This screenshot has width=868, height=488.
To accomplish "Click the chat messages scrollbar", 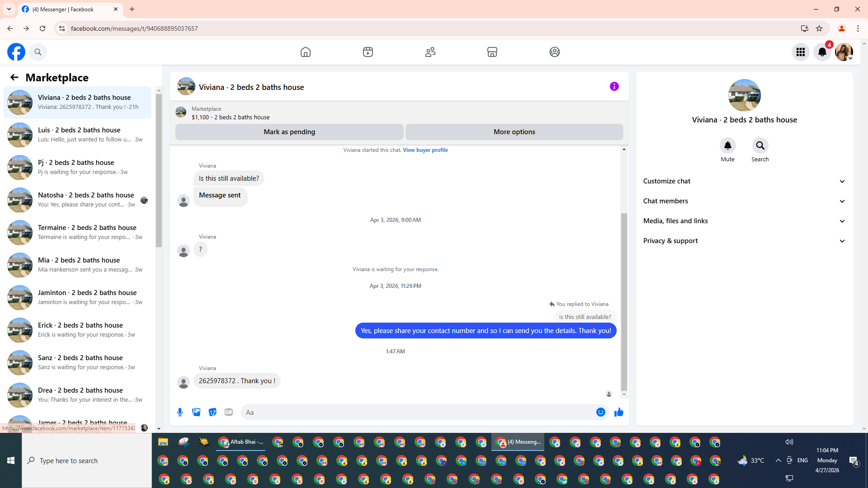I will click(624, 301).
